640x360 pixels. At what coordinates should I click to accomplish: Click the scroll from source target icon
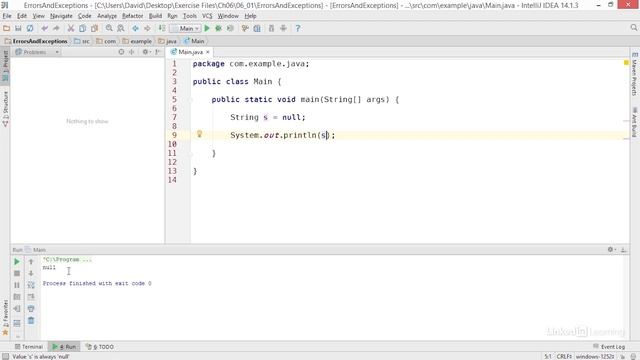121,52
